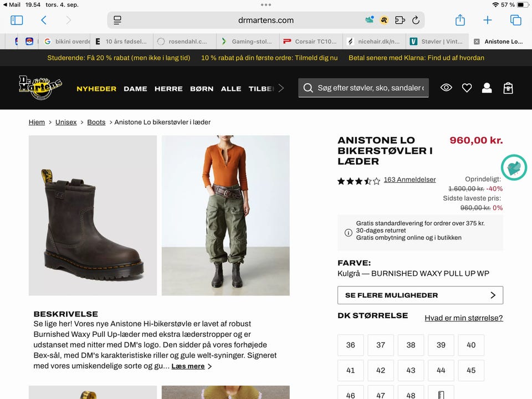
Task: Reload the page in Safari
Action: tap(416, 20)
